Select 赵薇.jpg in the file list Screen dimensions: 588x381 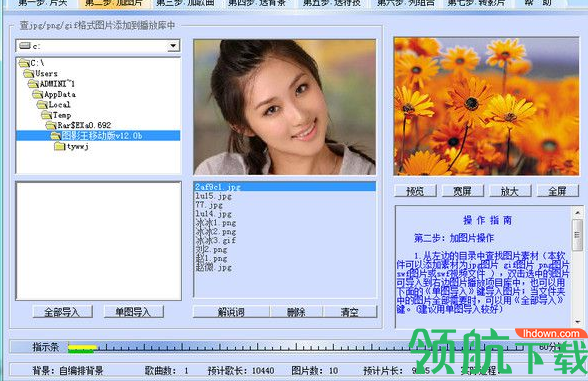click(213, 267)
